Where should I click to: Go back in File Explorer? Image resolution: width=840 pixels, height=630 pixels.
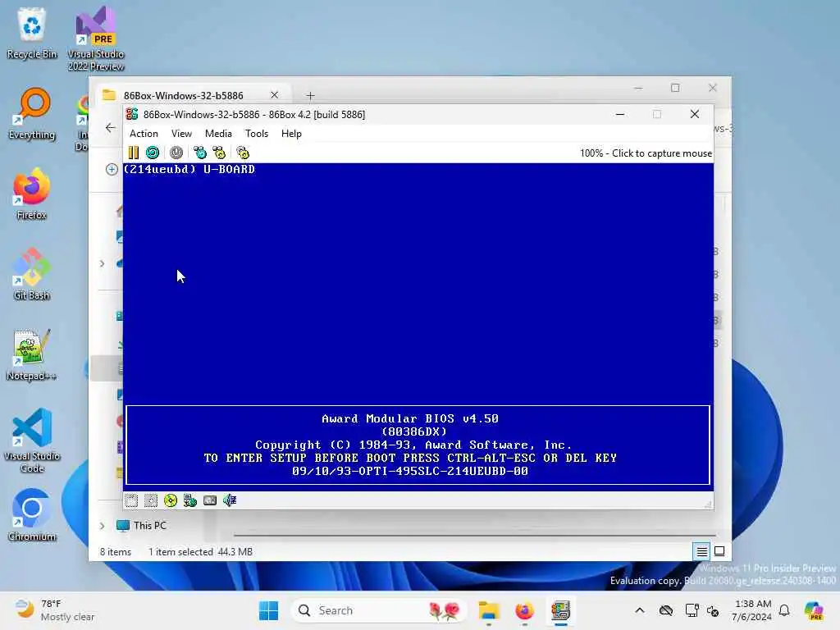click(x=111, y=128)
